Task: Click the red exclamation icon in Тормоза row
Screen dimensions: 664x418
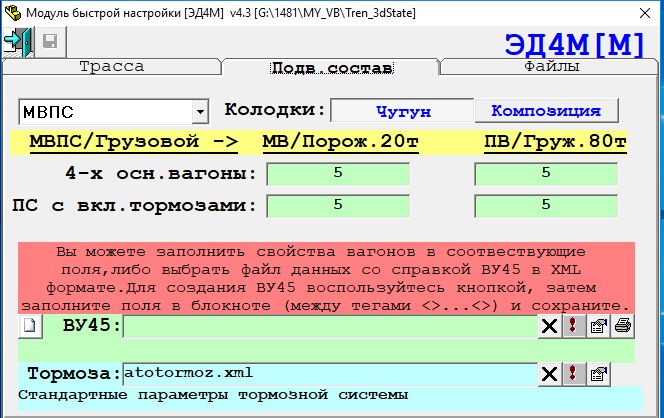Action: pos(574,374)
